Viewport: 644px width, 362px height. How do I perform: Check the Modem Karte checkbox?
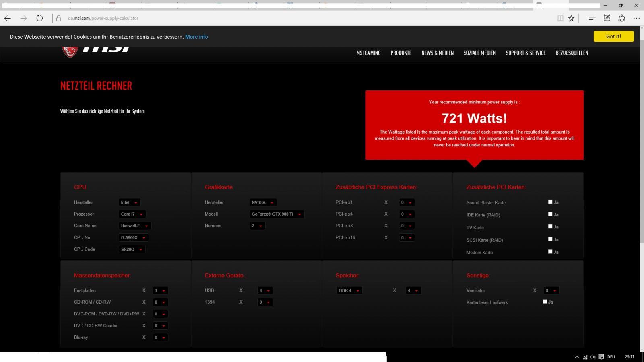(550, 252)
